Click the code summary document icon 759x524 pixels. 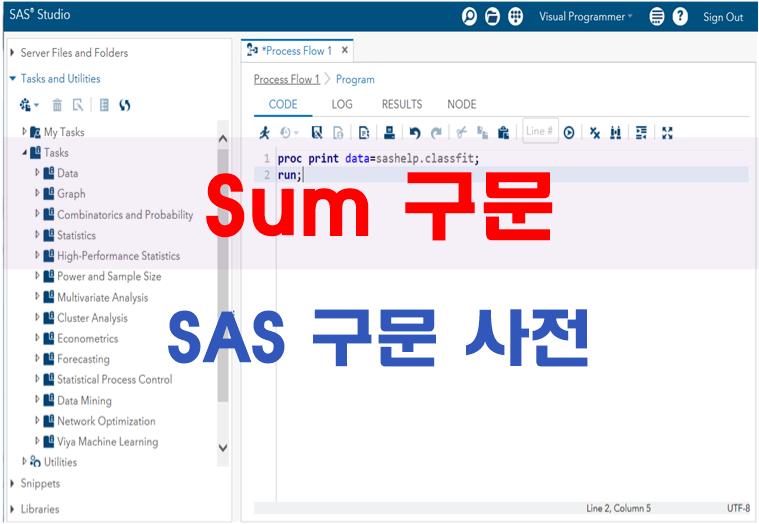(x=364, y=132)
